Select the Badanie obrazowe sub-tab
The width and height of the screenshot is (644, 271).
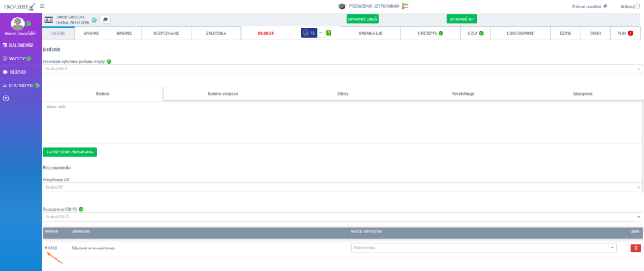223,94
